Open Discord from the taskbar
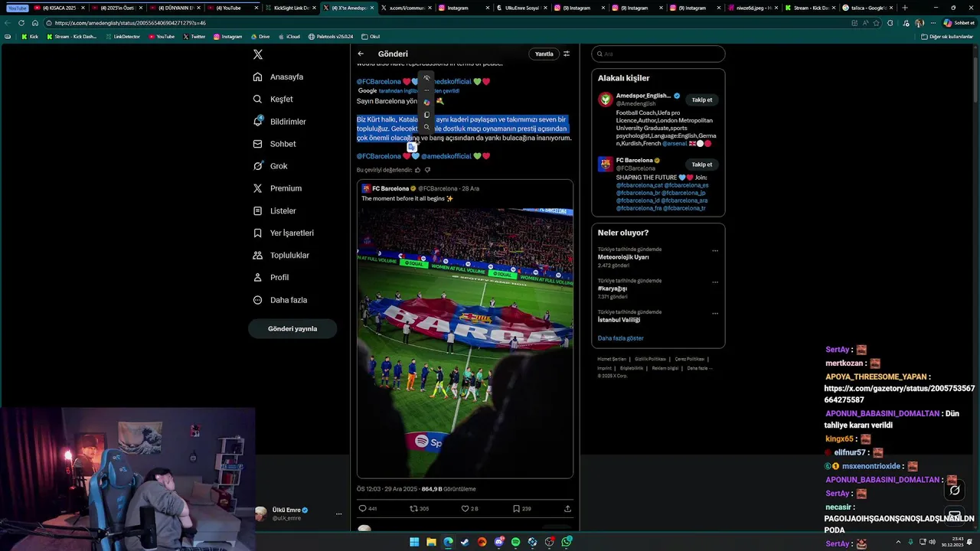980x551 pixels. 498,542
